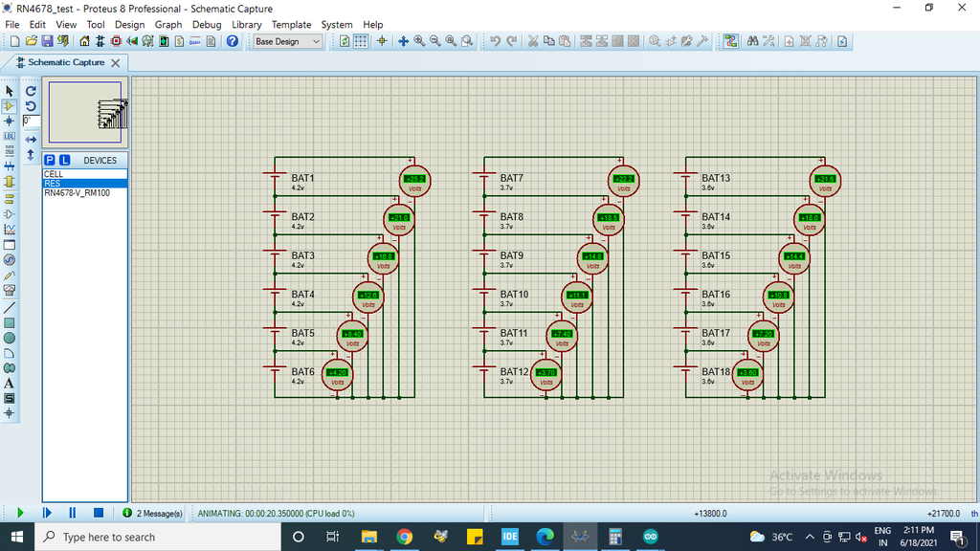Open the Debug menu
The image size is (980, 551).
point(206,24)
